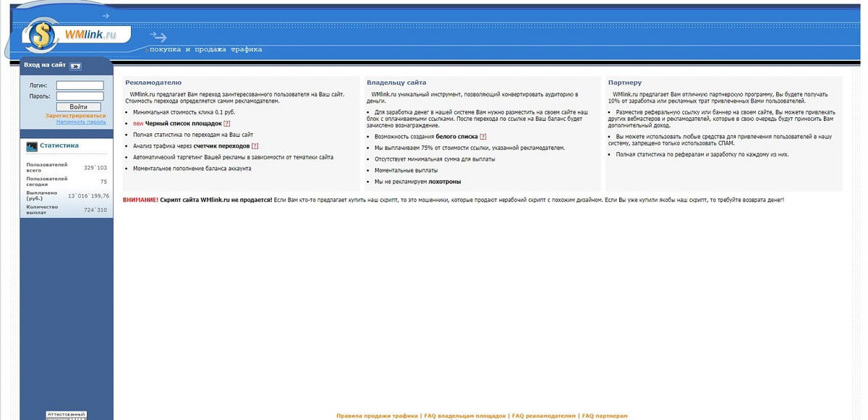This screenshot has width=868, height=420.
Task: Focus the Логин input field
Action: point(80,85)
